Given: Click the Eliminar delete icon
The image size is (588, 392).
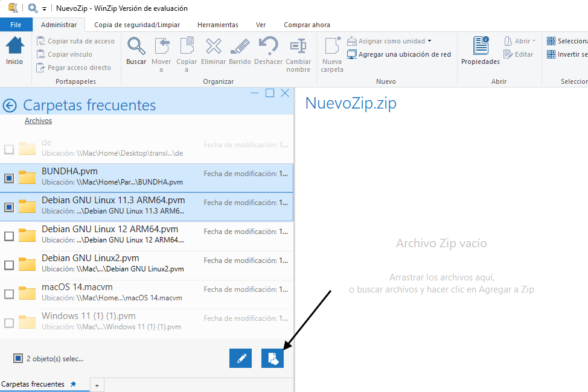Looking at the screenshot, I should point(213,51).
